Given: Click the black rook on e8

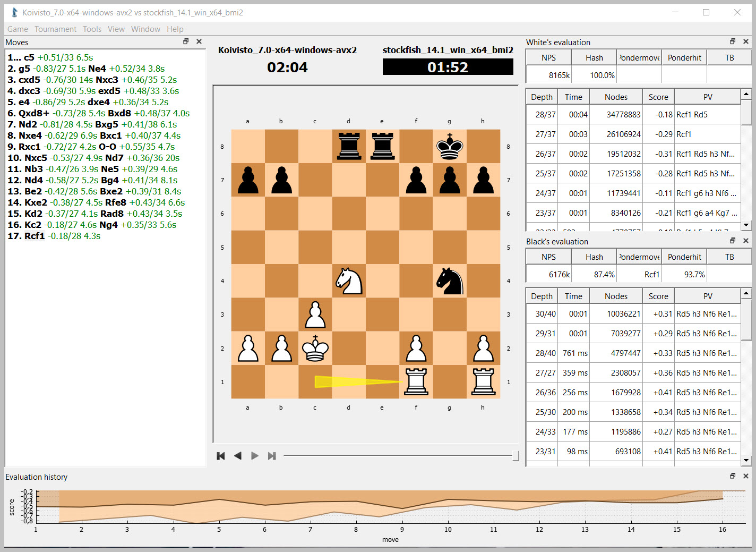Looking at the screenshot, I should click(382, 146).
